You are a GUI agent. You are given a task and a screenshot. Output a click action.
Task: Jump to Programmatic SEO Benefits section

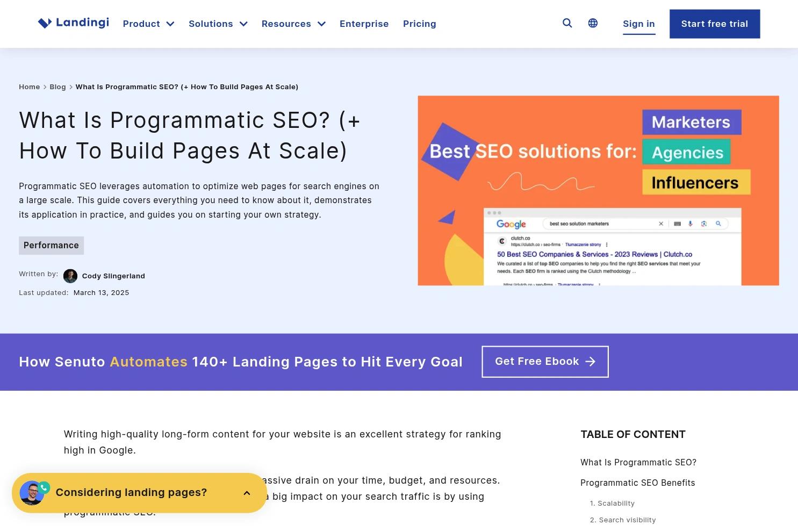point(638,483)
